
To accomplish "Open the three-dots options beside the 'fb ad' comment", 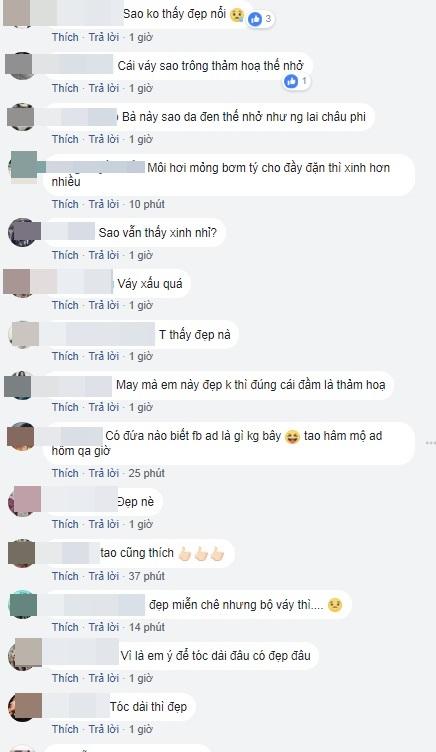I will pyautogui.click(x=430, y=443).
